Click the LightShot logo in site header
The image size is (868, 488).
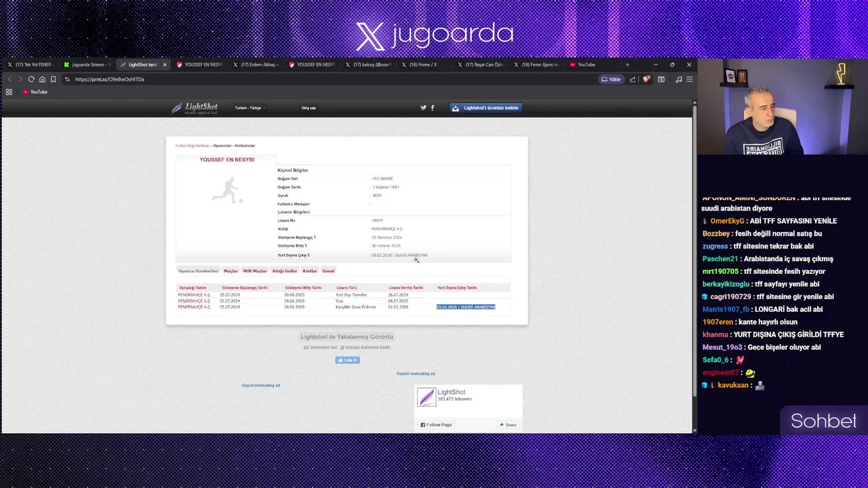[x=195, y=108]
